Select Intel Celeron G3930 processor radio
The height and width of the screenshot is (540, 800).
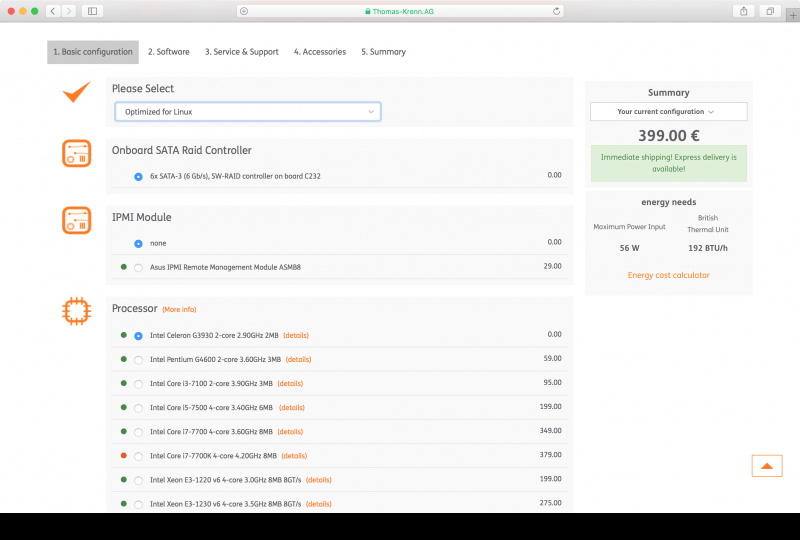(138, 336)
